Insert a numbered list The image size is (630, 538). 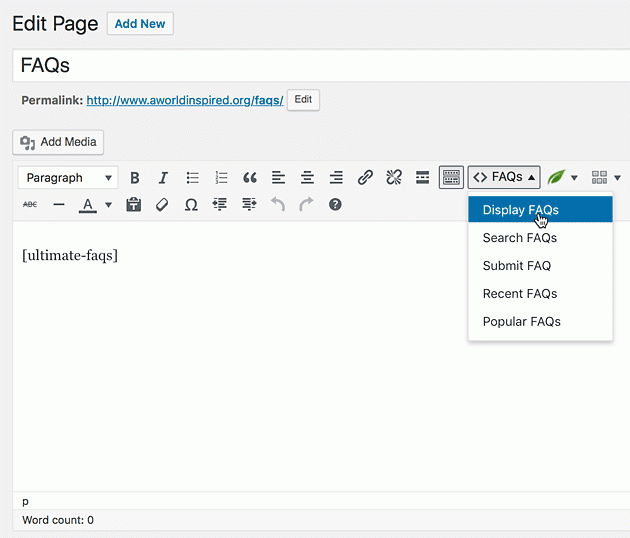click(x=221, y=178)
